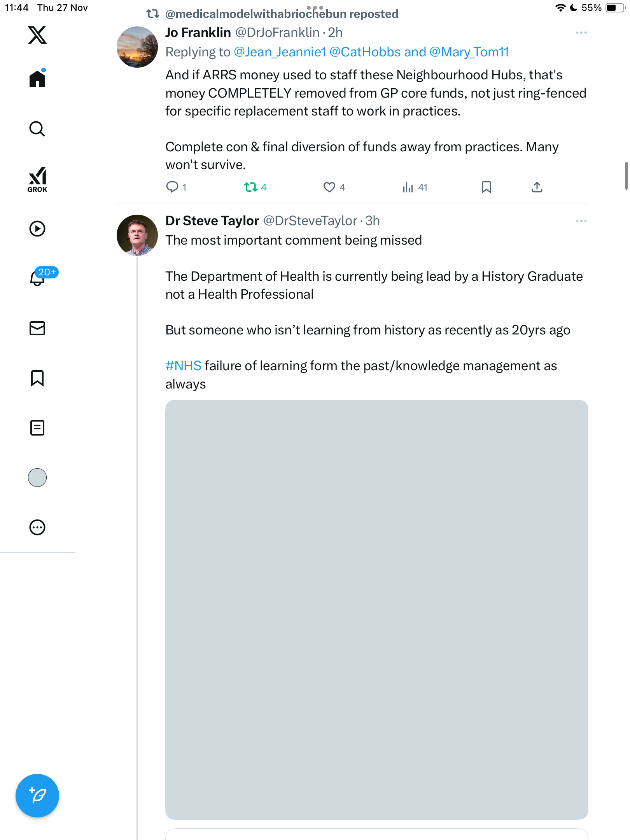Go to the Home timeline
Viewport: 630px width, 840px height.
pos(37,79)
